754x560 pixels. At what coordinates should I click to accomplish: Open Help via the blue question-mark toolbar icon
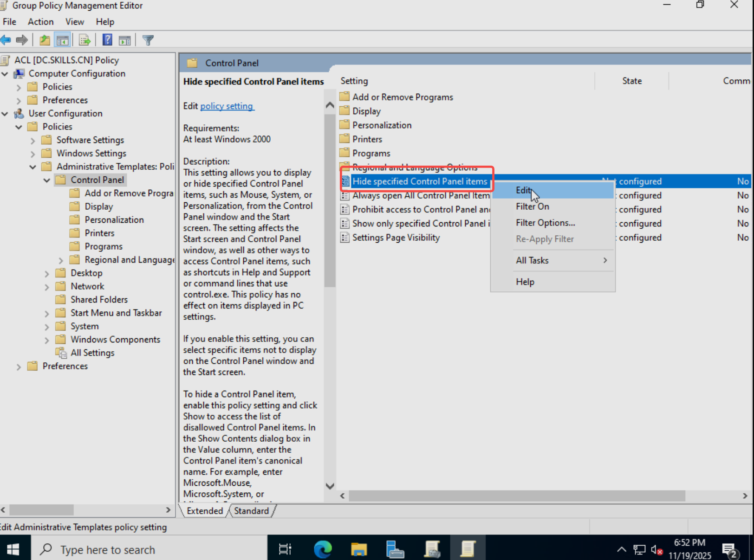(107, 40)
